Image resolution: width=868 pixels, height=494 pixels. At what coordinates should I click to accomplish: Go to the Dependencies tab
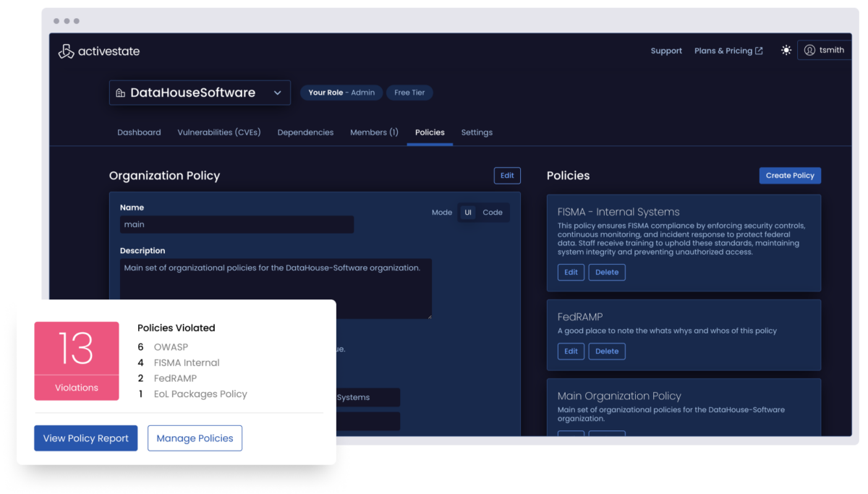point(305,132)
